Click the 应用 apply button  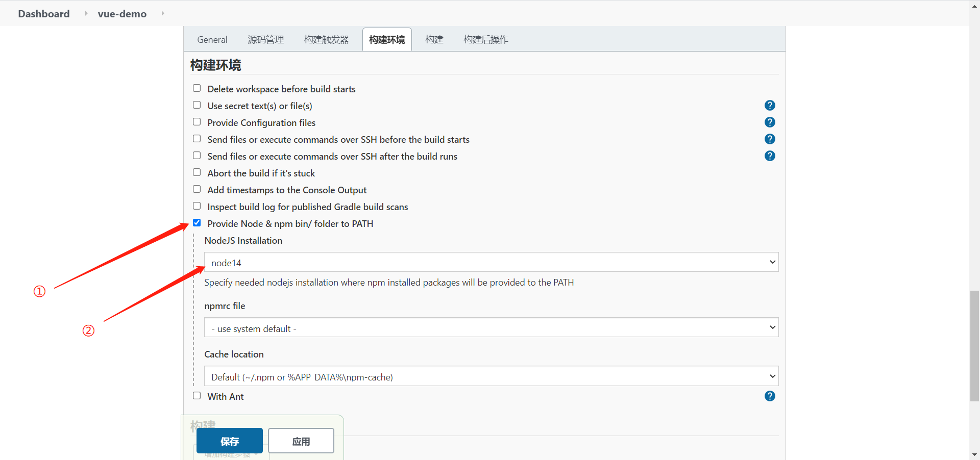pos(301,441)
